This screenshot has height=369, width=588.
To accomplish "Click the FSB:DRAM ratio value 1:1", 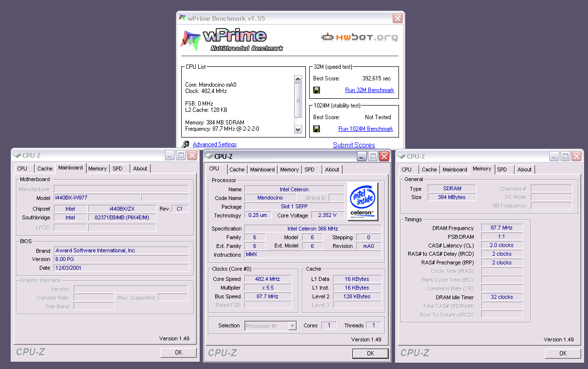I will (x=502, y=236).
